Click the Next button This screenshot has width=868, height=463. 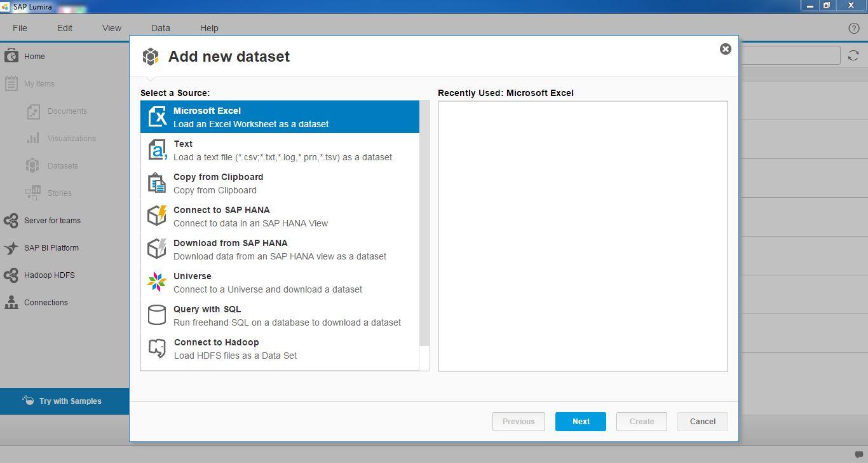click(x=581, y=422)
